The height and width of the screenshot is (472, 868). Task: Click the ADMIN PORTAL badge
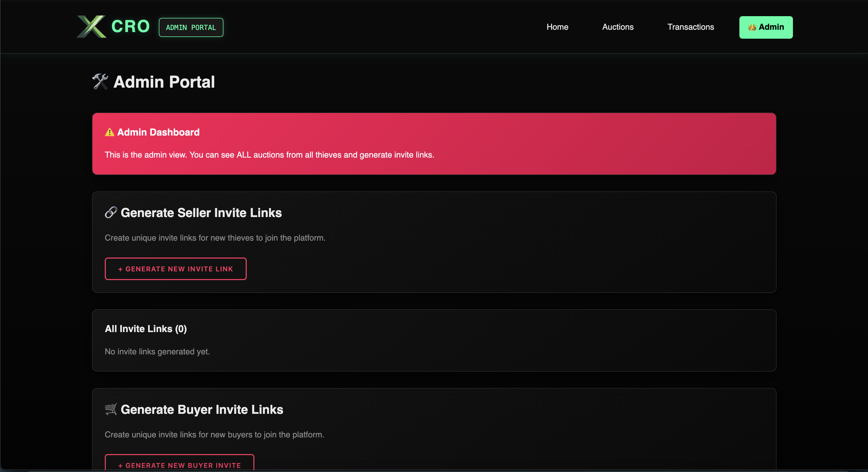191,27
